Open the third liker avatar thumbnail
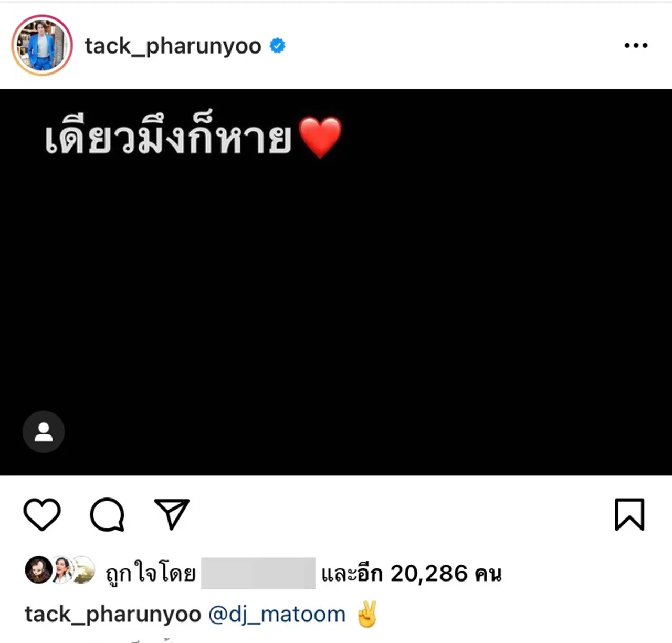This screenshot has width=672, height=643. (83, 570)
